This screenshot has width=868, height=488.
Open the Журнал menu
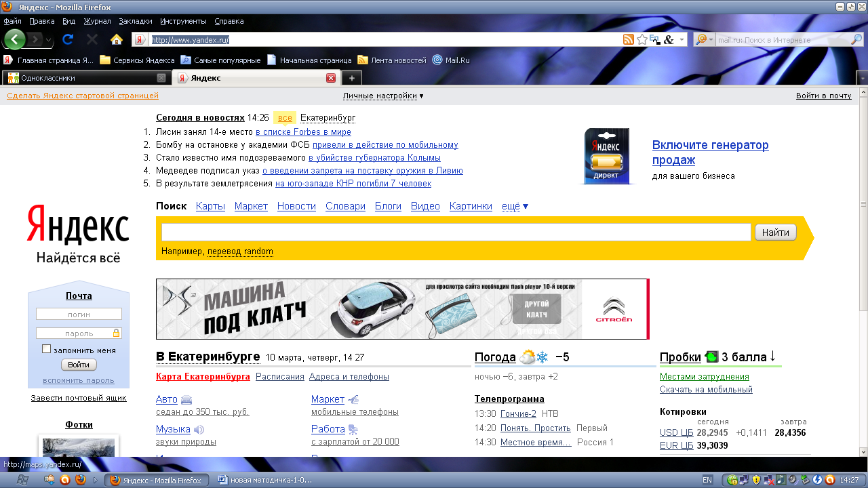pos(97,21)
